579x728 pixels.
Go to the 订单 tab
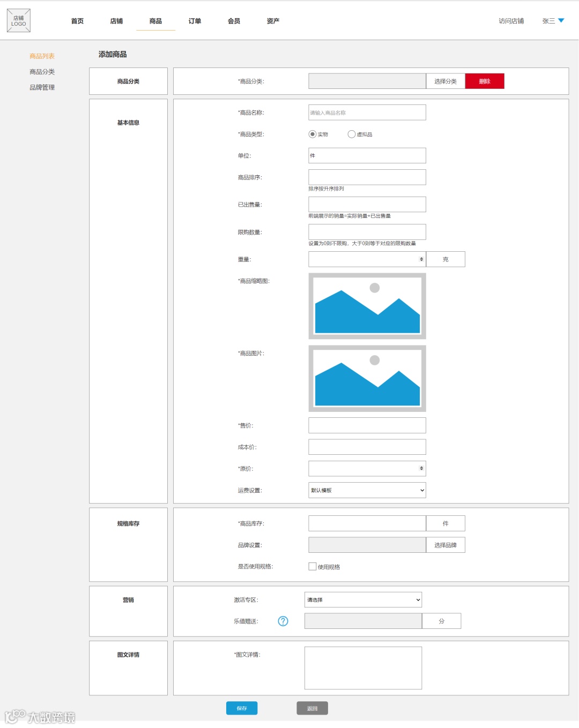click(x=195, y=21)
